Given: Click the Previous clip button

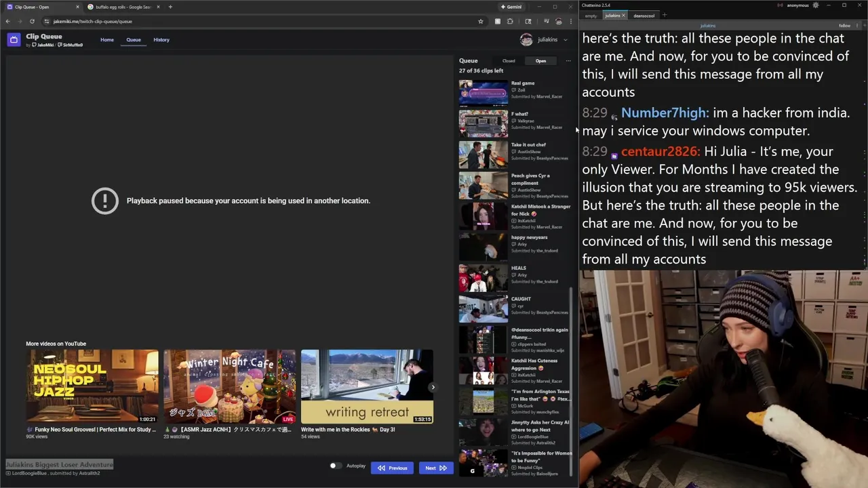Looking at the screenshot, I should [x=392, y=468].
